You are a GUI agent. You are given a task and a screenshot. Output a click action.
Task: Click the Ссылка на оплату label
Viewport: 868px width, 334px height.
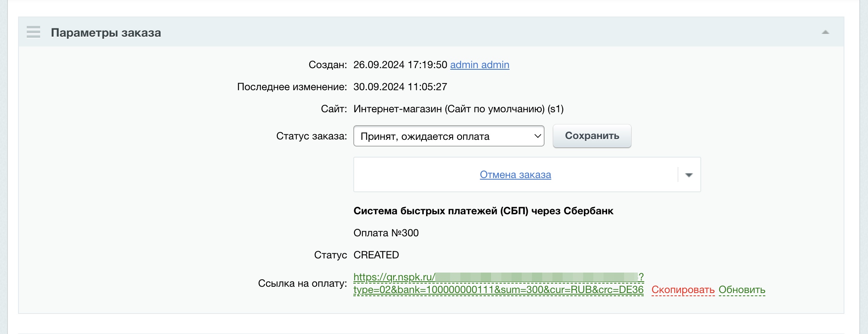coord(302,283)
